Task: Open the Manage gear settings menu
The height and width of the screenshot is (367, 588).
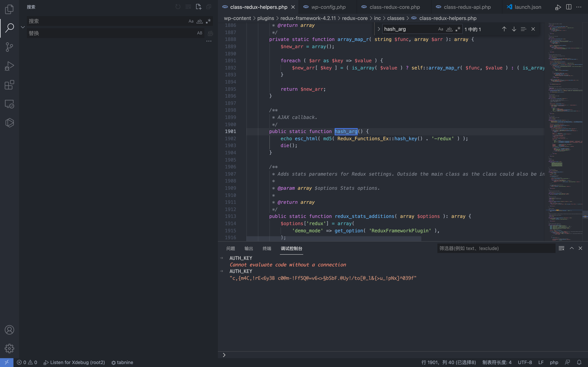Action: tap(9, 348)
